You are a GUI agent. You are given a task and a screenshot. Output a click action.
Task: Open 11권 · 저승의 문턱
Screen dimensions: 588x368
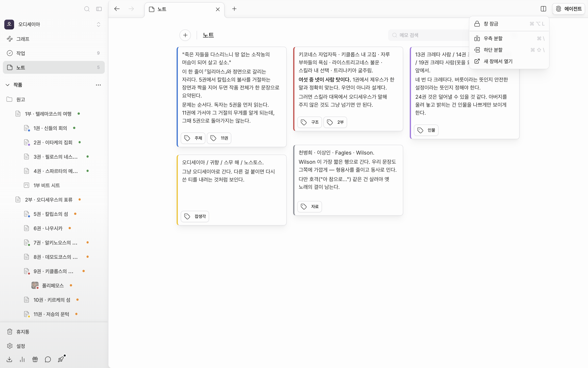tap(51, 314)
